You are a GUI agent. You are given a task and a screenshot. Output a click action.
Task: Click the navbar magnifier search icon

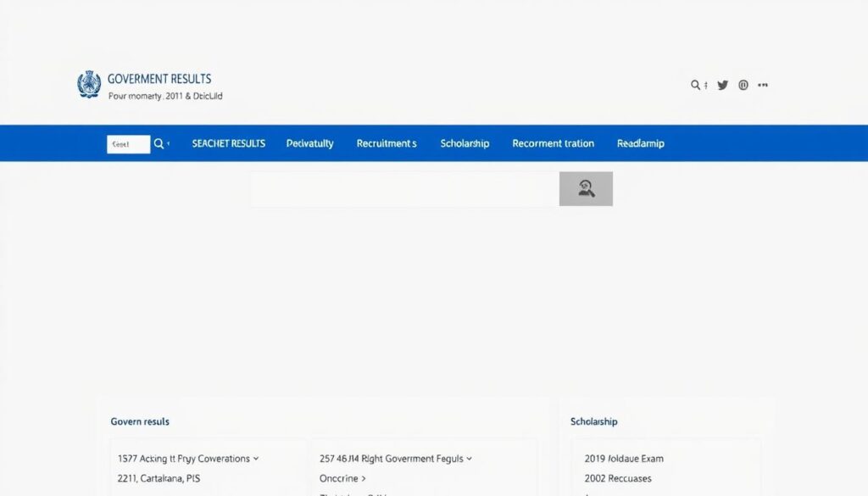point(159,143)
